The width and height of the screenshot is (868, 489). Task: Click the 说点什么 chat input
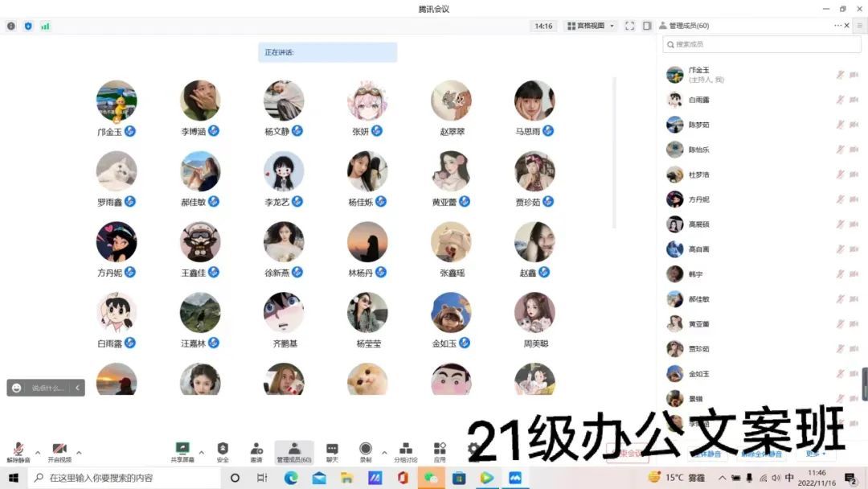pos(47,388)
